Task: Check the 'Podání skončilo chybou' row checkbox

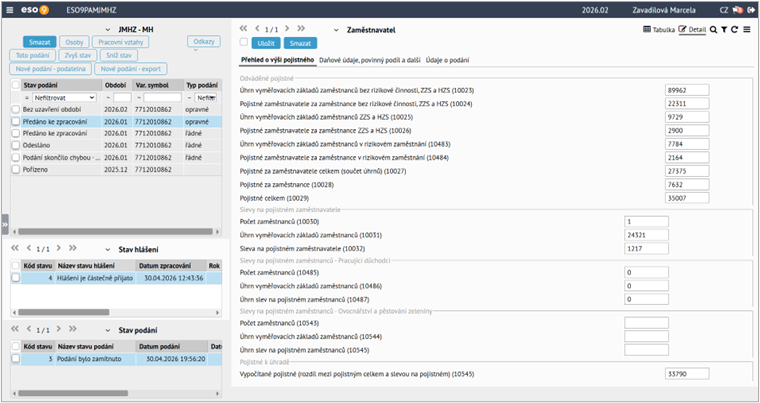Action: click(x=16, y=158)
